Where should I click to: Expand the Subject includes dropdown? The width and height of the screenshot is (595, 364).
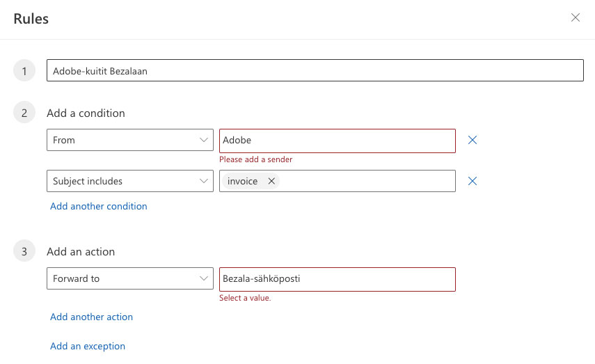click(x=130, y=181)
